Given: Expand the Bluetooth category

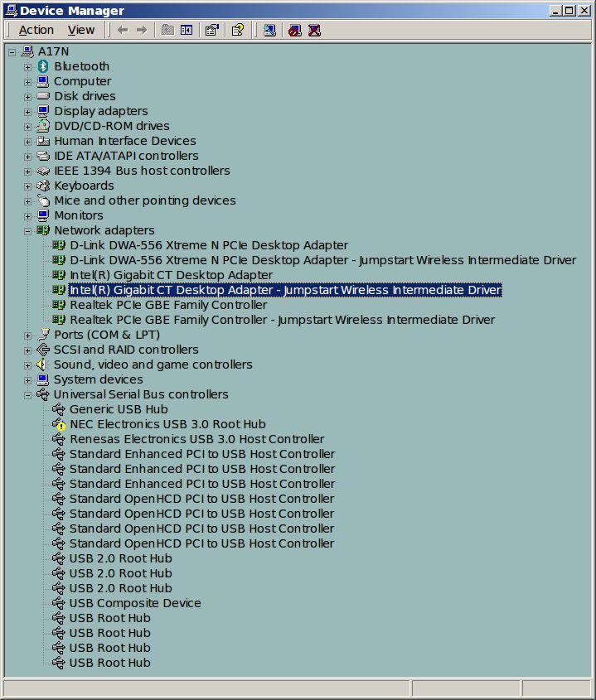Looking at the screenshot, I should click(x=27, y=67).
